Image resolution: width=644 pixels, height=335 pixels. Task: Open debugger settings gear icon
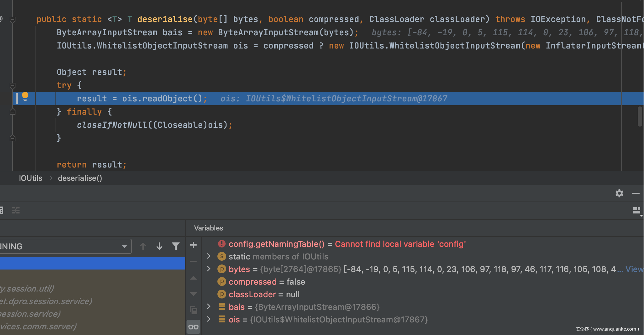[x=619, y=193]
